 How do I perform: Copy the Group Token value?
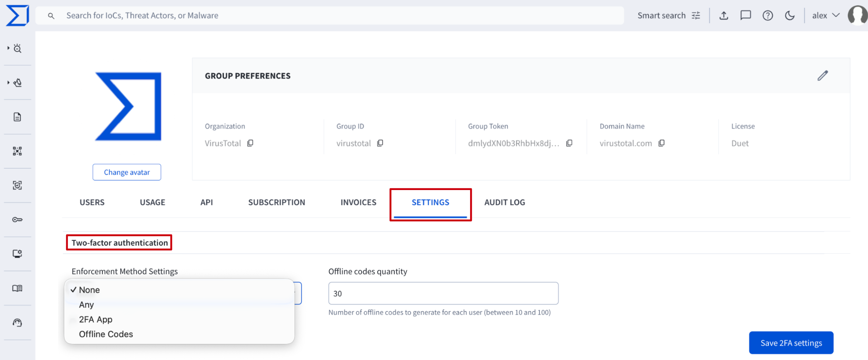click(x=569, y=143)
